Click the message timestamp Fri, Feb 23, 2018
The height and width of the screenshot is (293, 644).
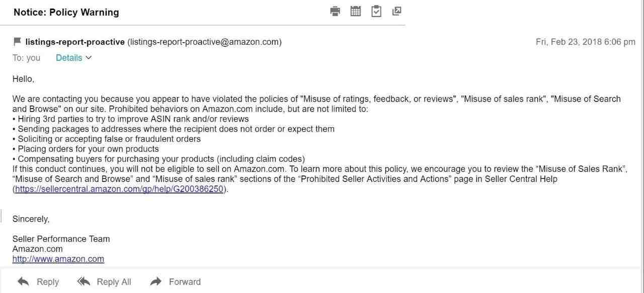(586, 42)
